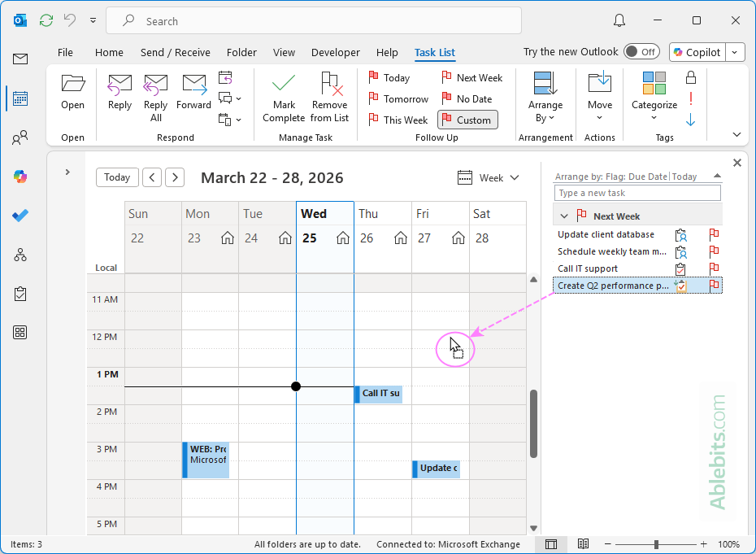Go to next week with forward arrow
Viewport: 756px width, 554px height.
[x=175, y=177]
